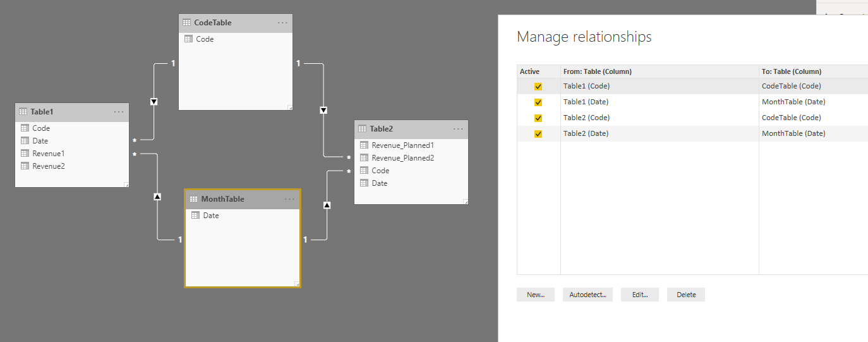Screen dimensions: 868x342
Task: Click the column icon beside Code in Table2
Action: [364, 170]
